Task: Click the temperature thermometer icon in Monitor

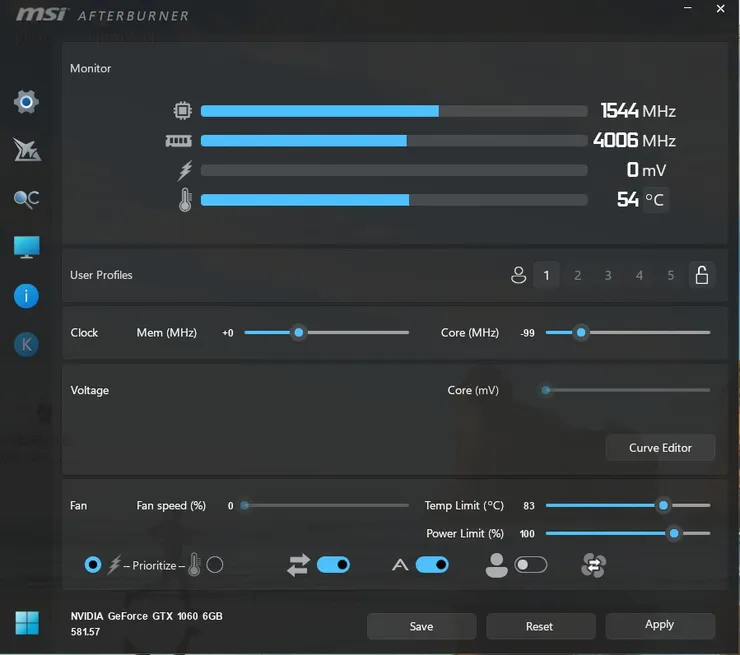Action: [x=185, y=200]
